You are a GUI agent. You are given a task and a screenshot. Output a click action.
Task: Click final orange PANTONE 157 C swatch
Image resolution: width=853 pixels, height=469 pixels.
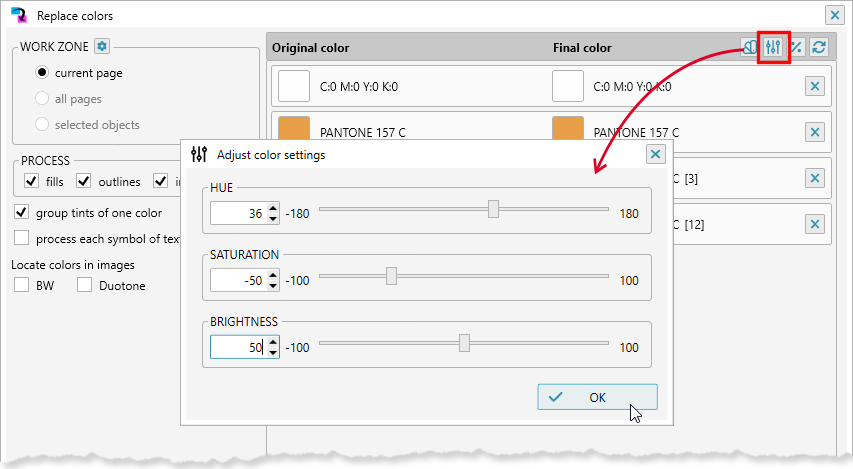(x=568, y=129)
